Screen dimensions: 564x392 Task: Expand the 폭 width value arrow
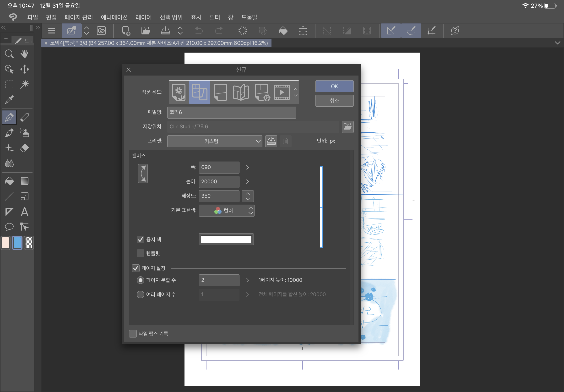click(x=248, y=167)
